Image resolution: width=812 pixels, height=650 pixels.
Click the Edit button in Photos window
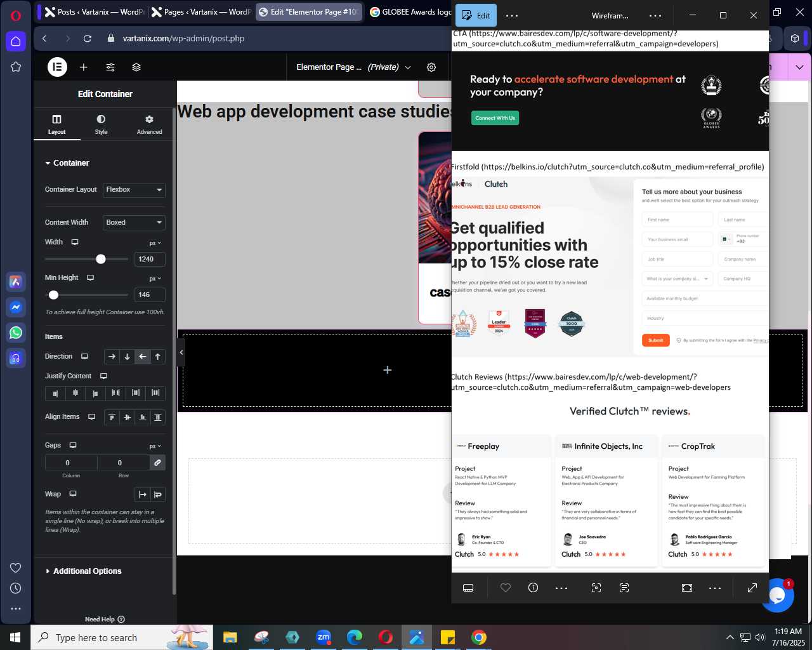click(x=476, y=15)
